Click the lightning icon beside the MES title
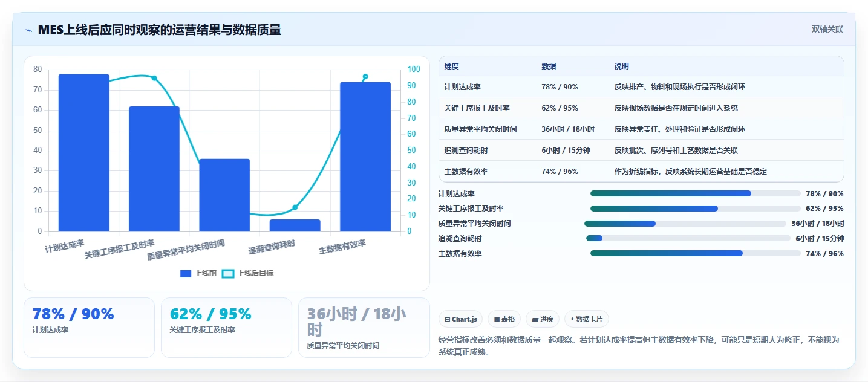 pos(29,30)
